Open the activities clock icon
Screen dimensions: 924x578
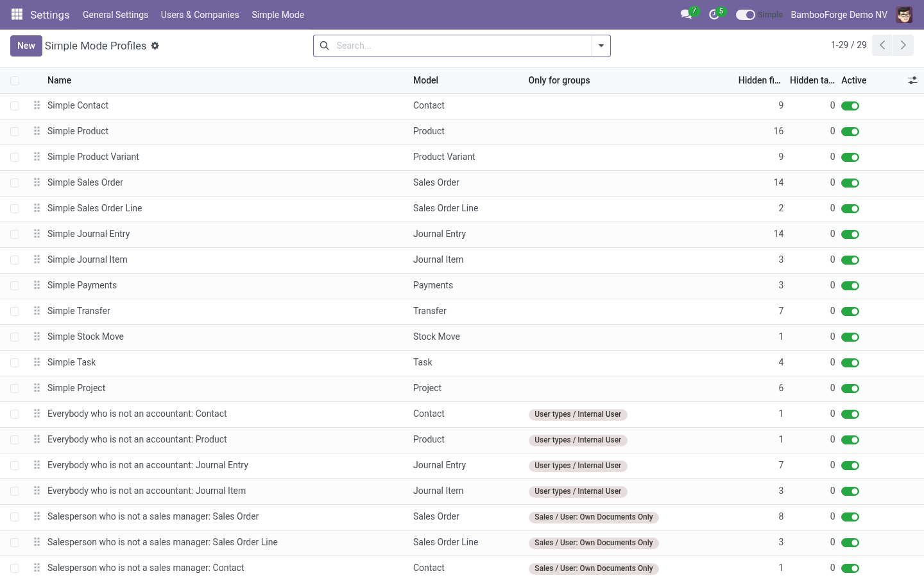[714, 14]
